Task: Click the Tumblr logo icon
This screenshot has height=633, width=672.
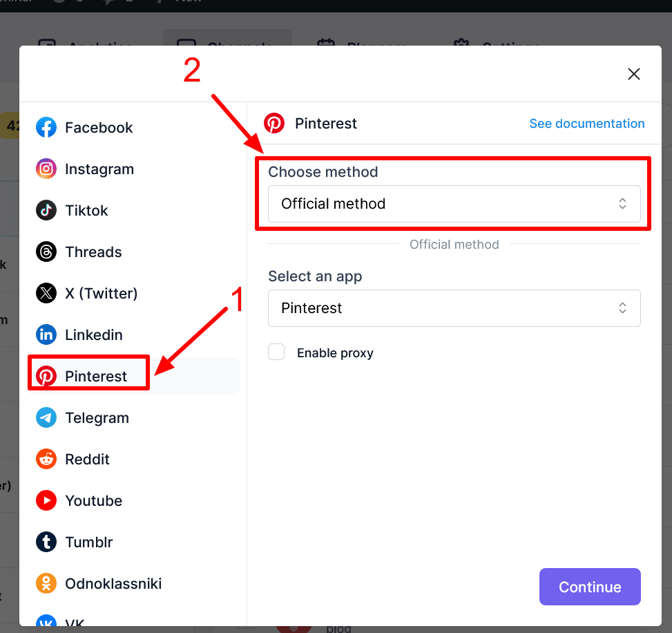Action: coord(46,542)
